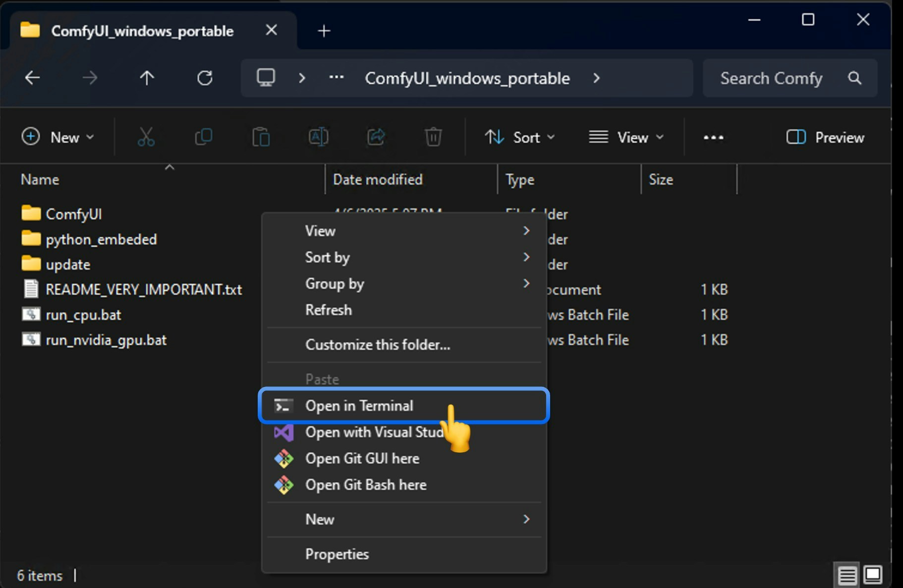Viewport: 903px width, 588px height.
Task: Go back with the left arrow
Action: point(32,78)
